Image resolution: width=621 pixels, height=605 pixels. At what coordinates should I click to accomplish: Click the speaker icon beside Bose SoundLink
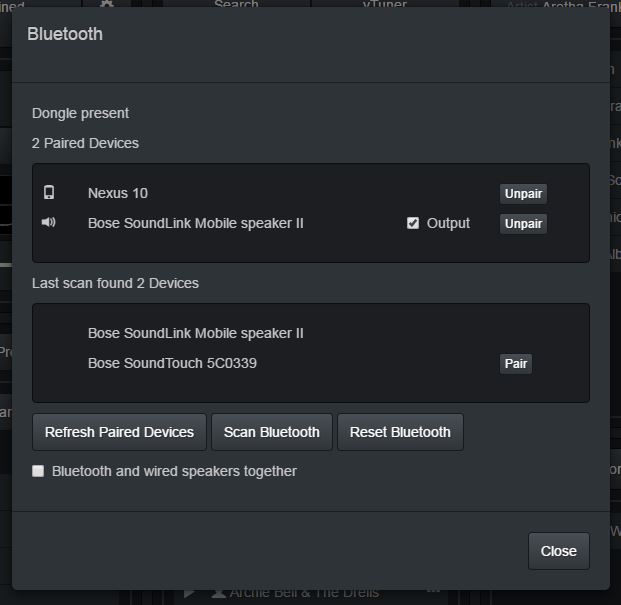pos(49,222)
